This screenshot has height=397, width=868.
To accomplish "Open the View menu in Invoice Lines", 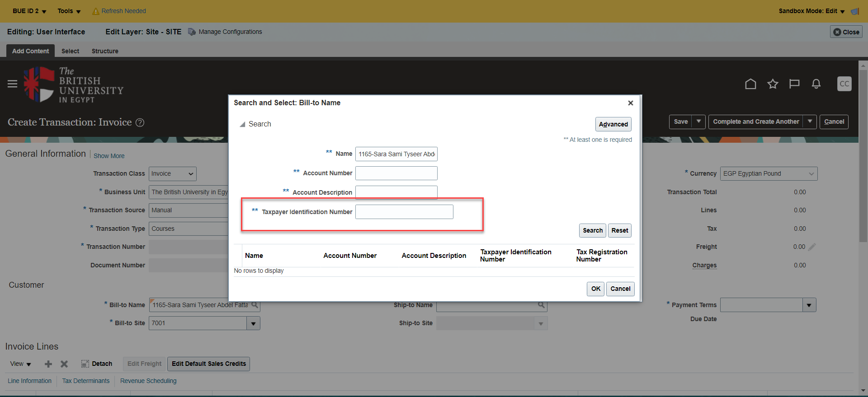I will 21,364.
